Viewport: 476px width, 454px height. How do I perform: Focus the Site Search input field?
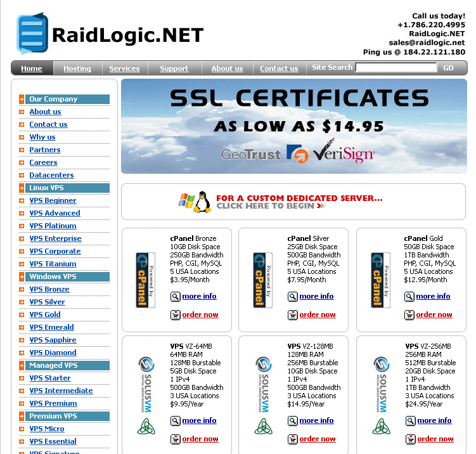(x=396, y=67)
